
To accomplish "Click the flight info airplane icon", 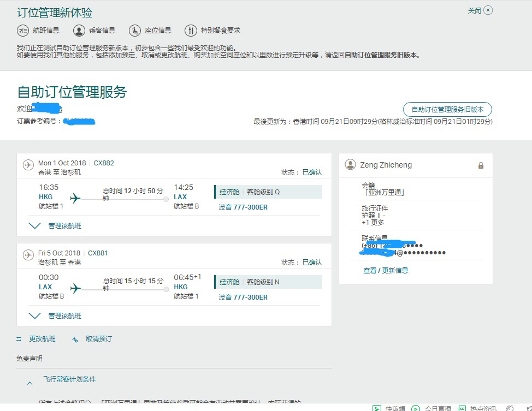I will coord(22,31).
